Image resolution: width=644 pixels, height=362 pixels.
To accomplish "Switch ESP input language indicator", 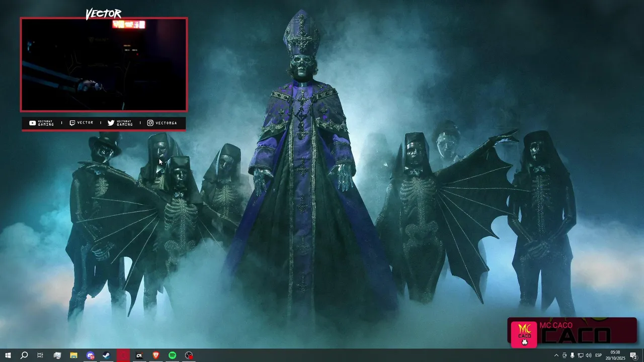I will [599, 355].
